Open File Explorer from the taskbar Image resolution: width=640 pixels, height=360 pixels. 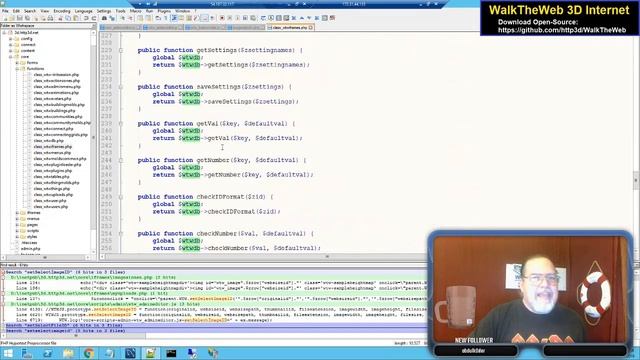(68, 353)
